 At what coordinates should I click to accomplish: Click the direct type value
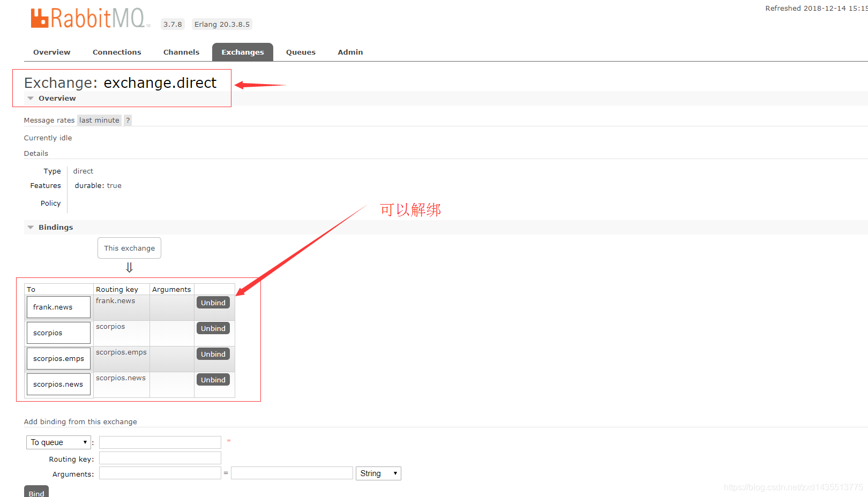click(83, 171)
